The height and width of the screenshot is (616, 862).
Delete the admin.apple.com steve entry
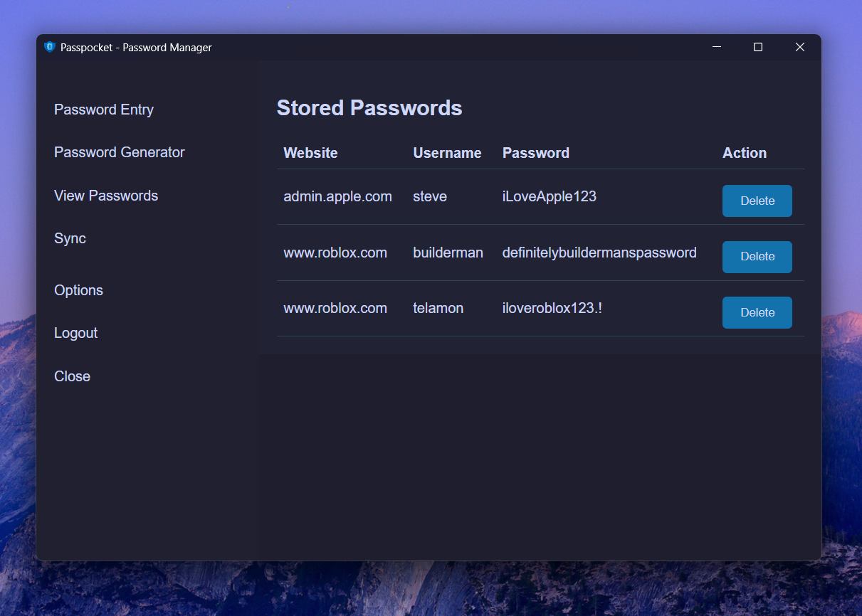pyautogui.click(x=757, y=201)
